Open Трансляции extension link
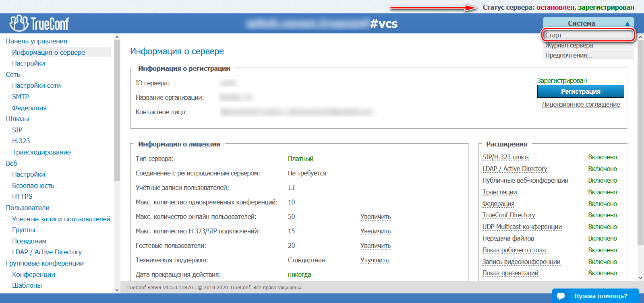644x303 pixels. [x=499, y=192]
